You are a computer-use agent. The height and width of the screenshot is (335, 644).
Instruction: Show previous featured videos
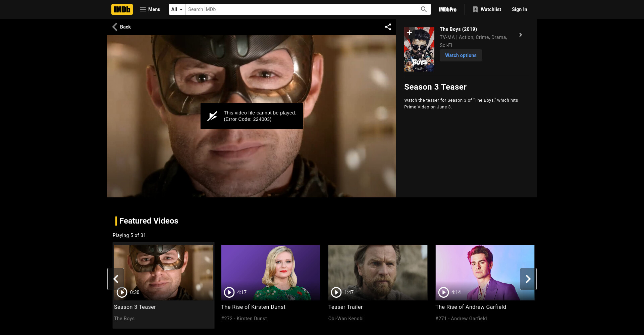(x=116, y=279)
